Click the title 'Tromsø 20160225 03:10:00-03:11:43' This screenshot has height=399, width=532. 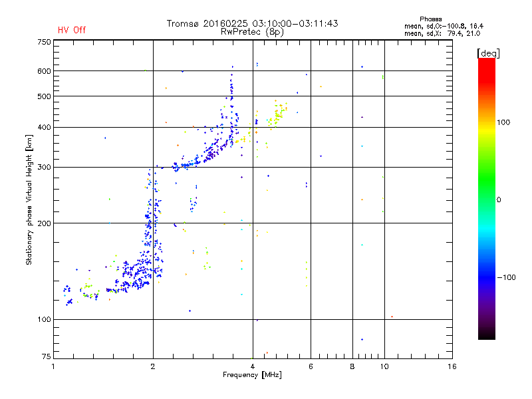click(x=252, y=23)
